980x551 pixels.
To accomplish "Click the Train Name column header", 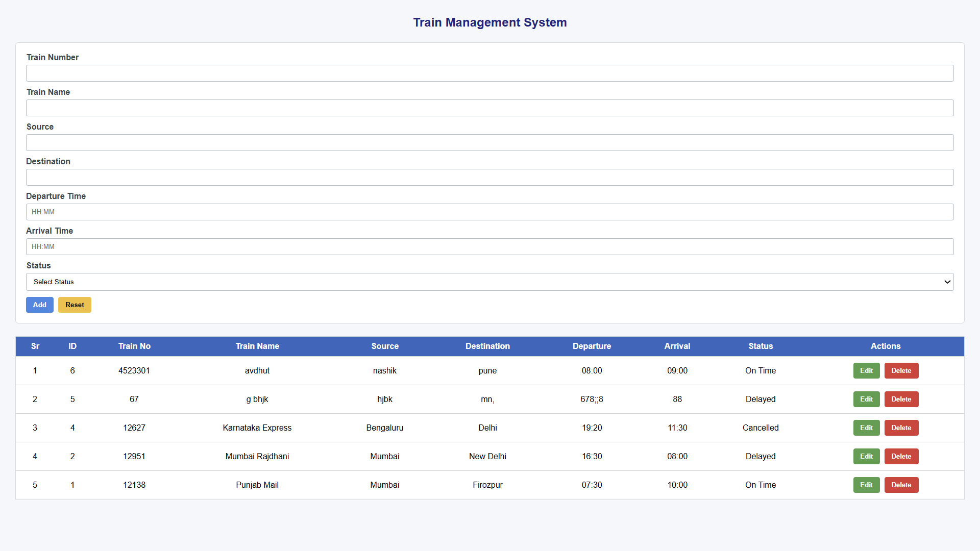I will (257, 346).
